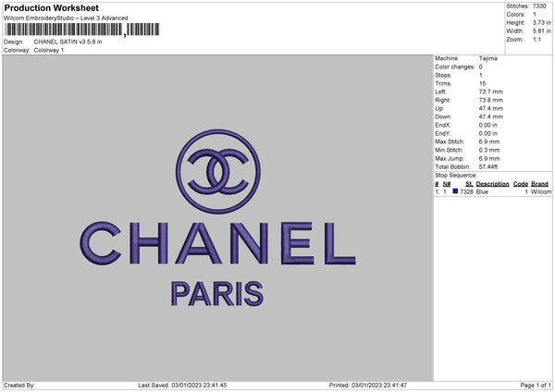
Task: Click the embroidered "CHANEL" lettering
Action: click(x=217, y=243)
